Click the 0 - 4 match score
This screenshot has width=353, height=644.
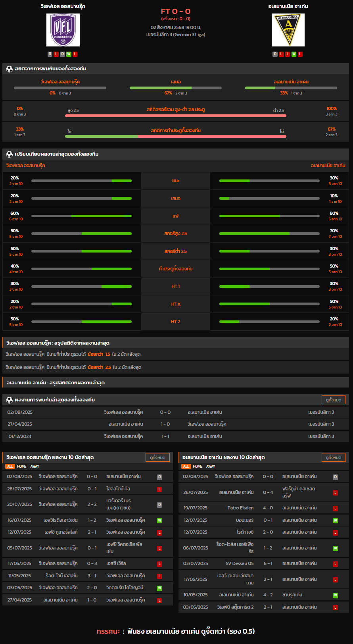coord(268,492)
